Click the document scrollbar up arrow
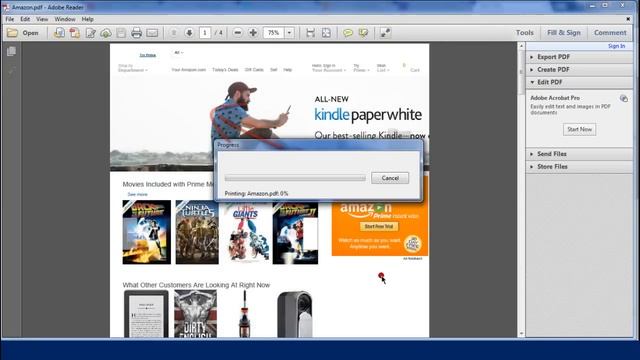 pyautogui.click(x=521, y=47)
